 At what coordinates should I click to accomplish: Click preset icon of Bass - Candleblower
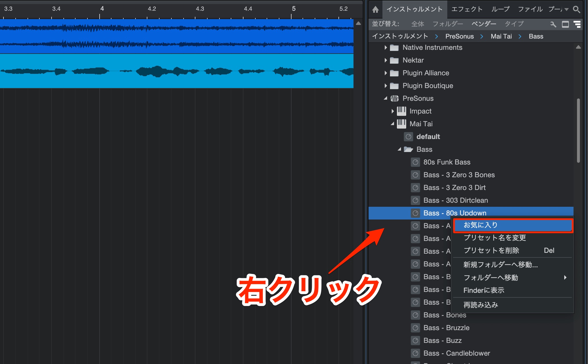(x=415, y=353)
